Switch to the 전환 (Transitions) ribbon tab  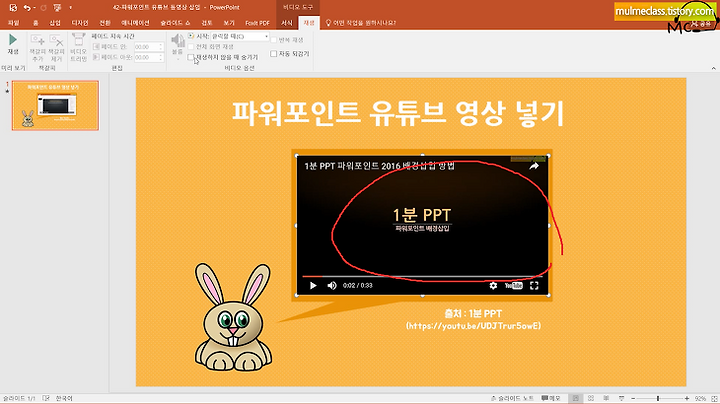coord(105,22)
